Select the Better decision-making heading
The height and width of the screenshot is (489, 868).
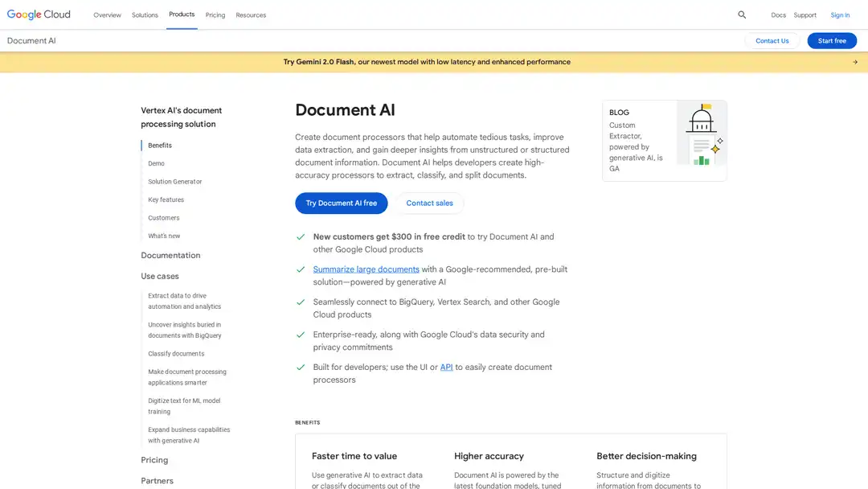coord(646,456)
